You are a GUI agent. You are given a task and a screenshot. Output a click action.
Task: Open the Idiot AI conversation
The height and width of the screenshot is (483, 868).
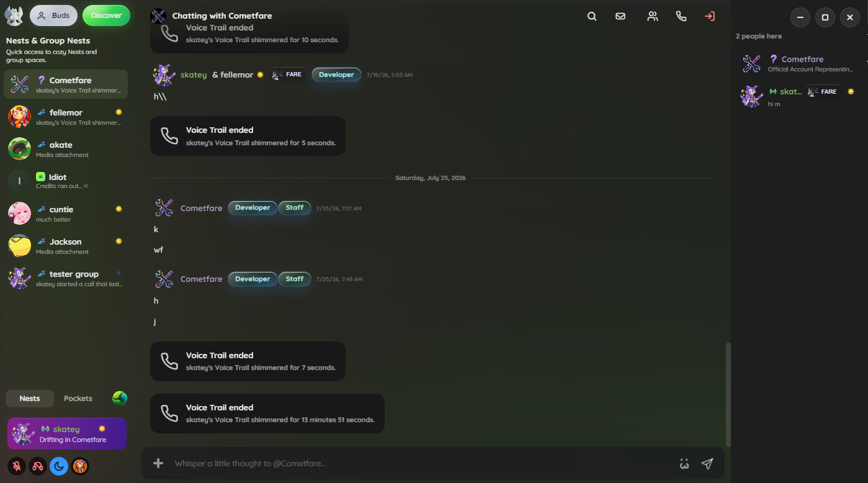(x=66, y=181)
